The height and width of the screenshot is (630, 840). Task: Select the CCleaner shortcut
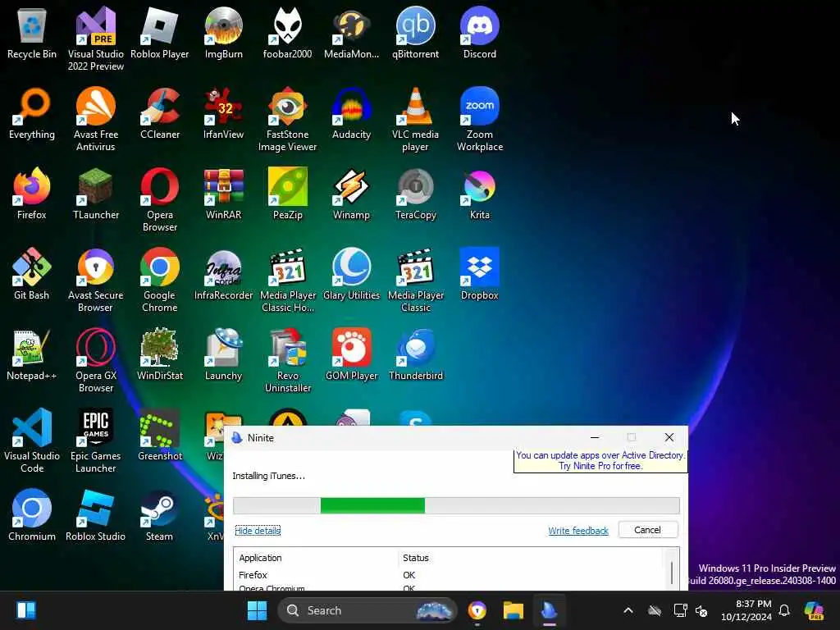(160, 113)
